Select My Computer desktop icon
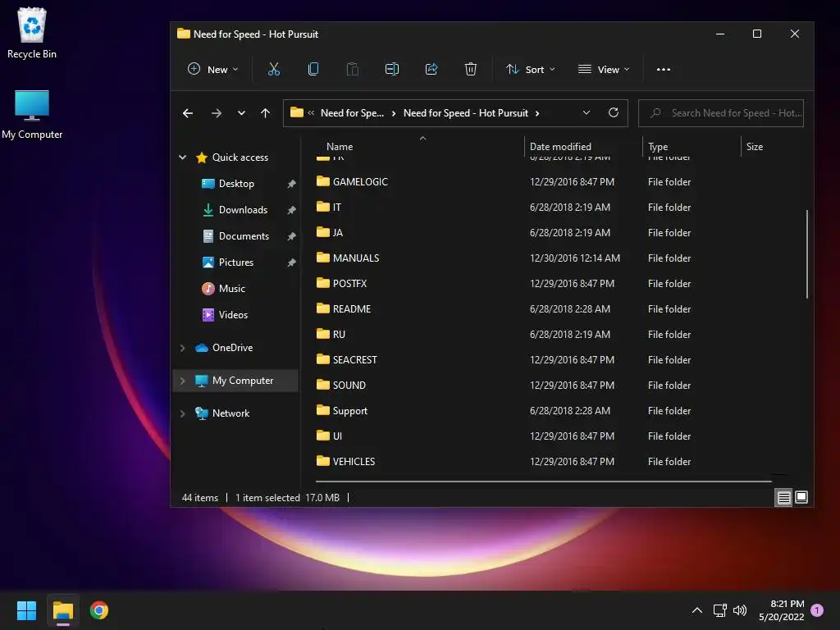Image resolution: width=840 pixels, height=630 pixels. pos(32,115)
